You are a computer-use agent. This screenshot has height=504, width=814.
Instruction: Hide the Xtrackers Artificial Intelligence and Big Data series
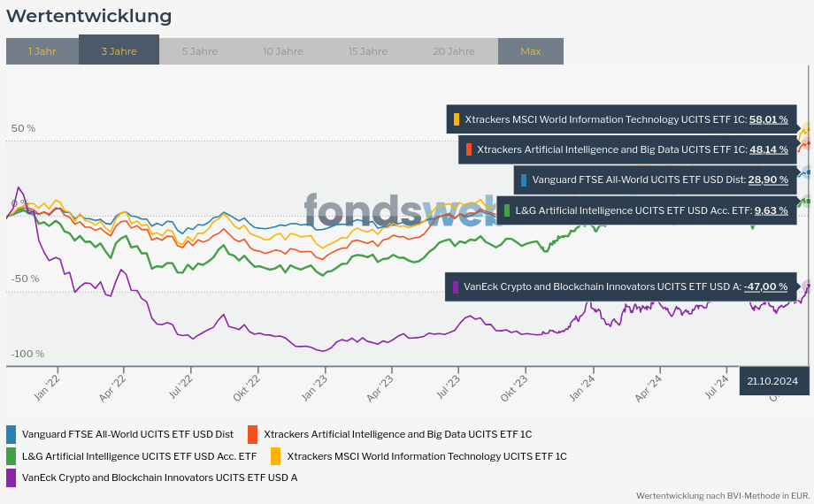[x=397, y=434]
